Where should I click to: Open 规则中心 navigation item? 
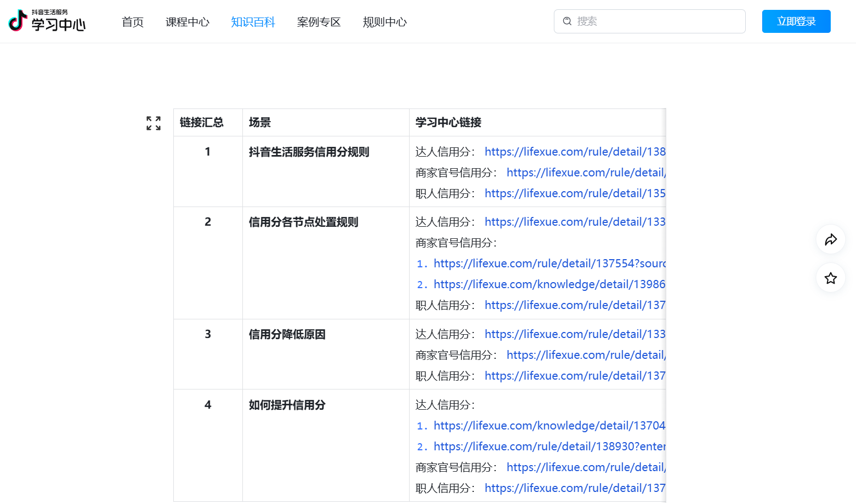384,22
